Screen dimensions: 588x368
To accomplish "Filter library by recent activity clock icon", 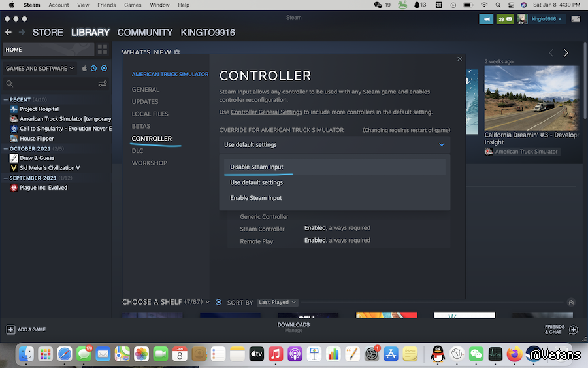I will 93,68.
